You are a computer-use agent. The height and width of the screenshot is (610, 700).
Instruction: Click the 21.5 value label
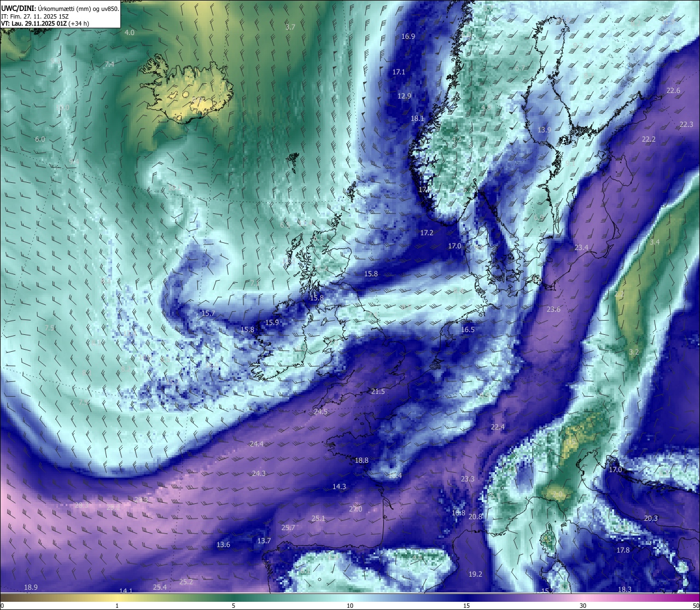(378, 391)
